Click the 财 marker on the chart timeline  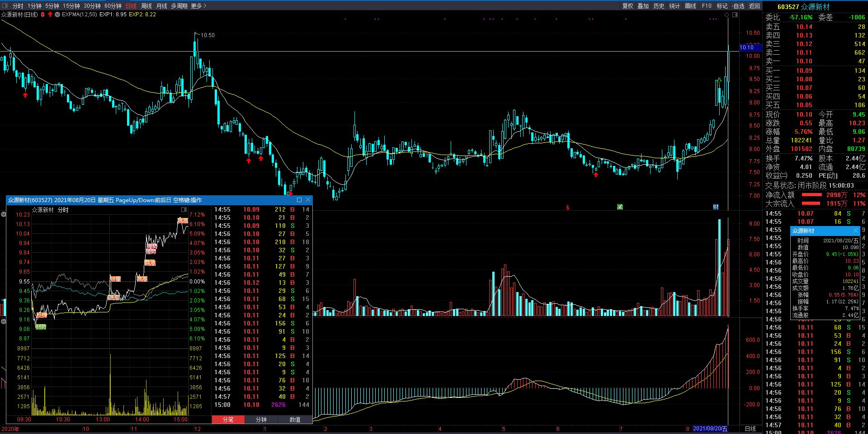tap(716, 207)
